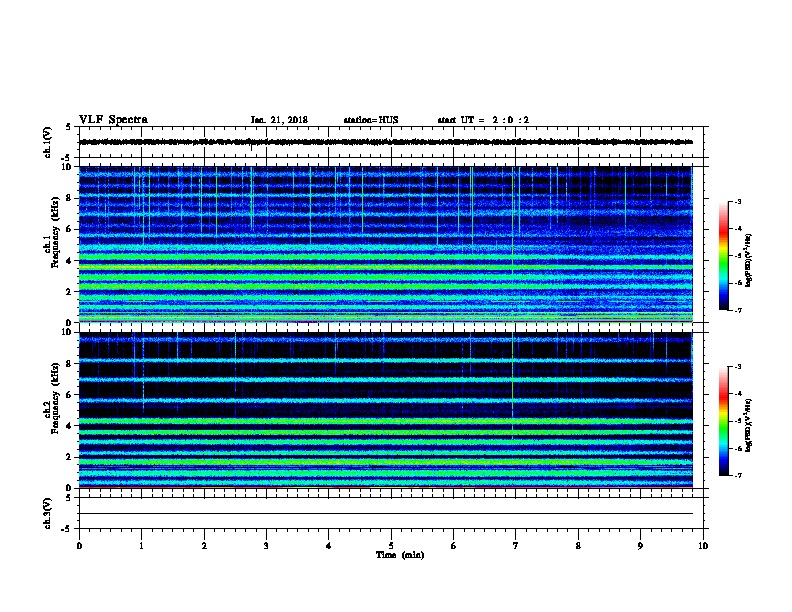Click the "4" kHz tick on ch.2 frequency axis
The height and width of the screenshot is (612, 792).
coord(69,426)
